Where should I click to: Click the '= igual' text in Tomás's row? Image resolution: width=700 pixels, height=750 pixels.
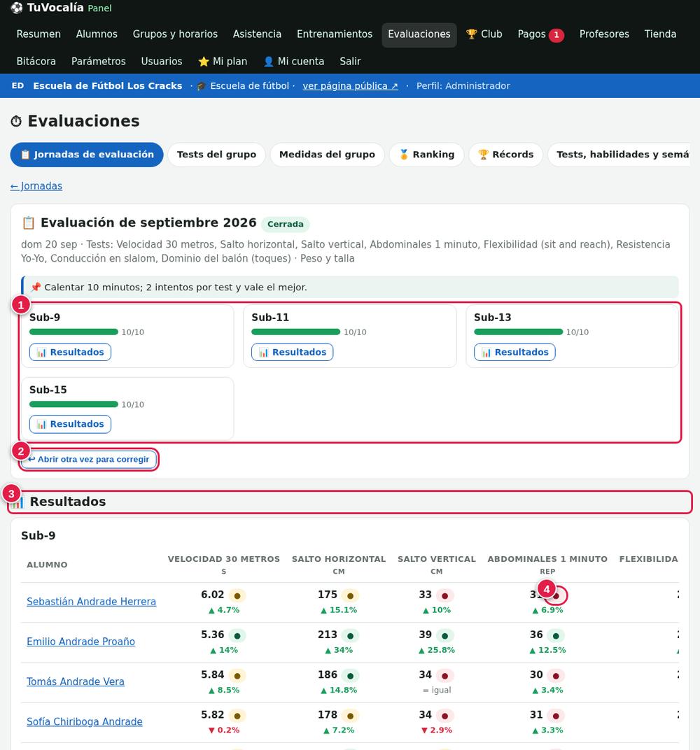[x=437, y=691]
